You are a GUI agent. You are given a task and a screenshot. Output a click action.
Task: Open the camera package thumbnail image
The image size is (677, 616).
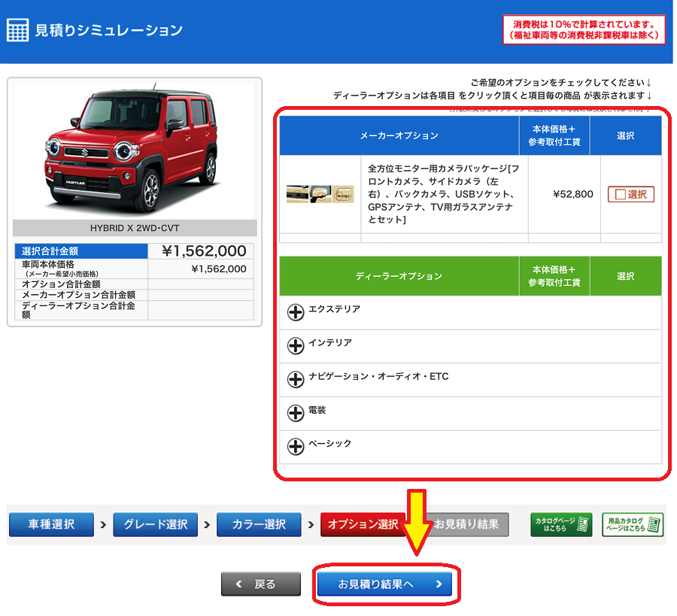coord(320,194)
